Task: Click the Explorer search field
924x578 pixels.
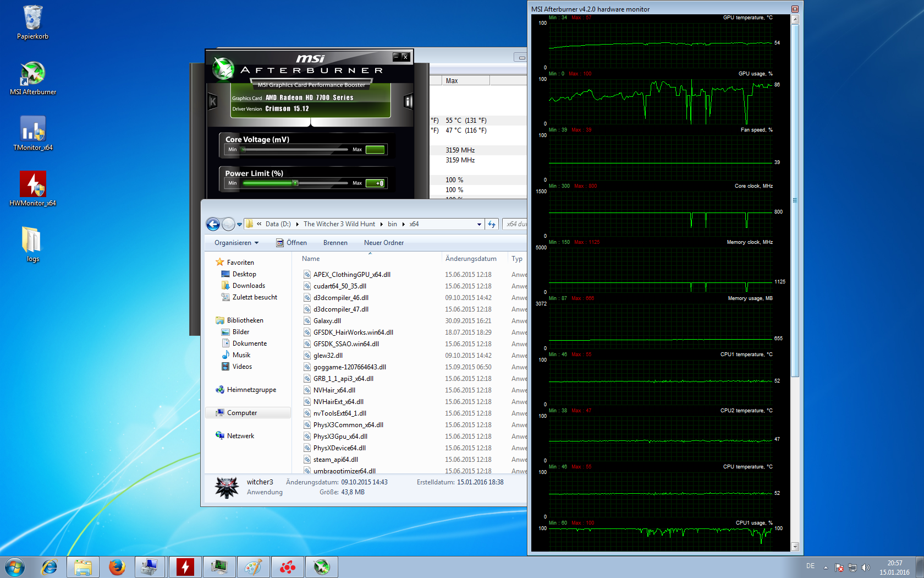Action: coord(515,224)
